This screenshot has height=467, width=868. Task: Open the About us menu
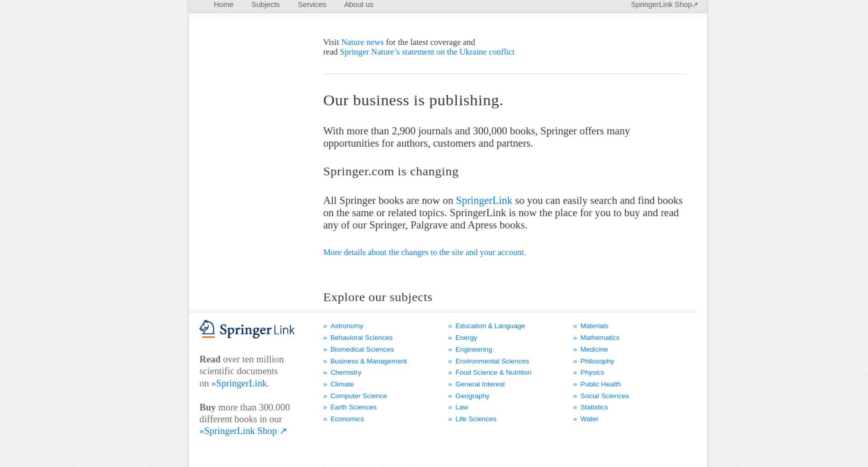(359, 5)
